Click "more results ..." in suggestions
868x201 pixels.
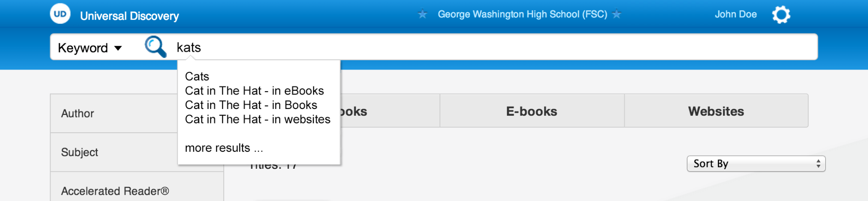[224, 148]
